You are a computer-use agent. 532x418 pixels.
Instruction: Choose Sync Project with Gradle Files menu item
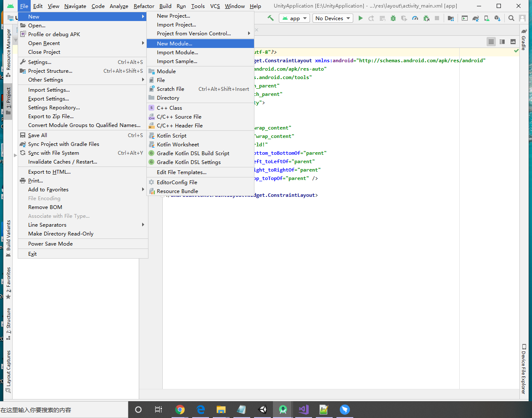coord(83,144)
